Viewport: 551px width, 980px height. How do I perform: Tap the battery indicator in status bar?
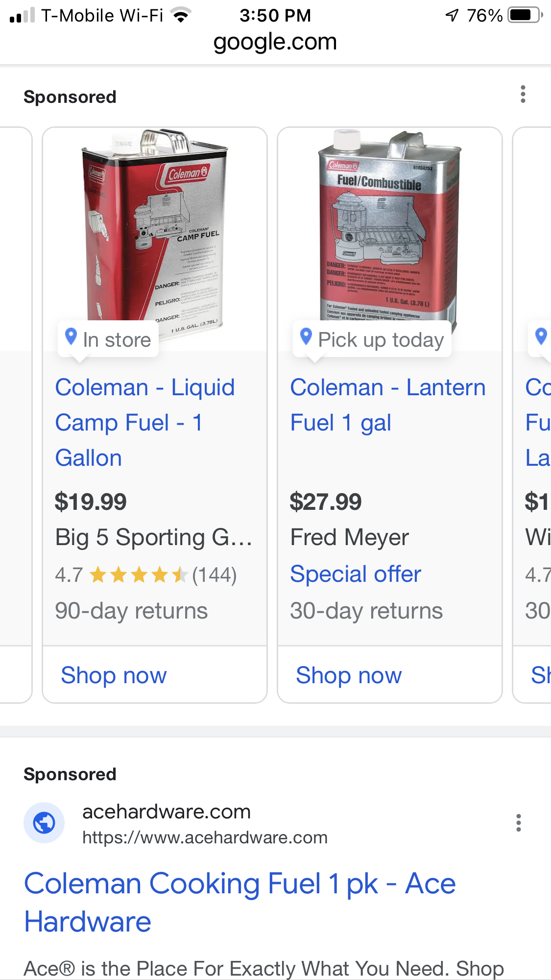(x=526, y=15)
